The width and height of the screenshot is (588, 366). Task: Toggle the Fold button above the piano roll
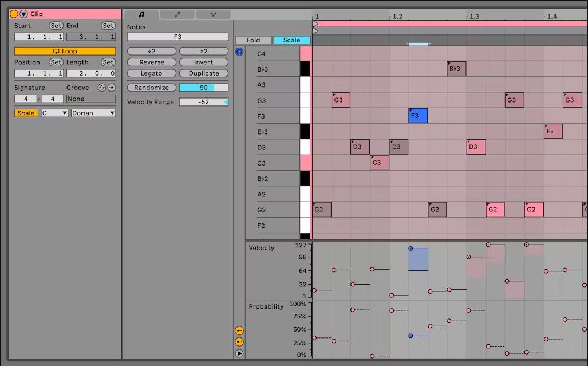pos(252,40)
